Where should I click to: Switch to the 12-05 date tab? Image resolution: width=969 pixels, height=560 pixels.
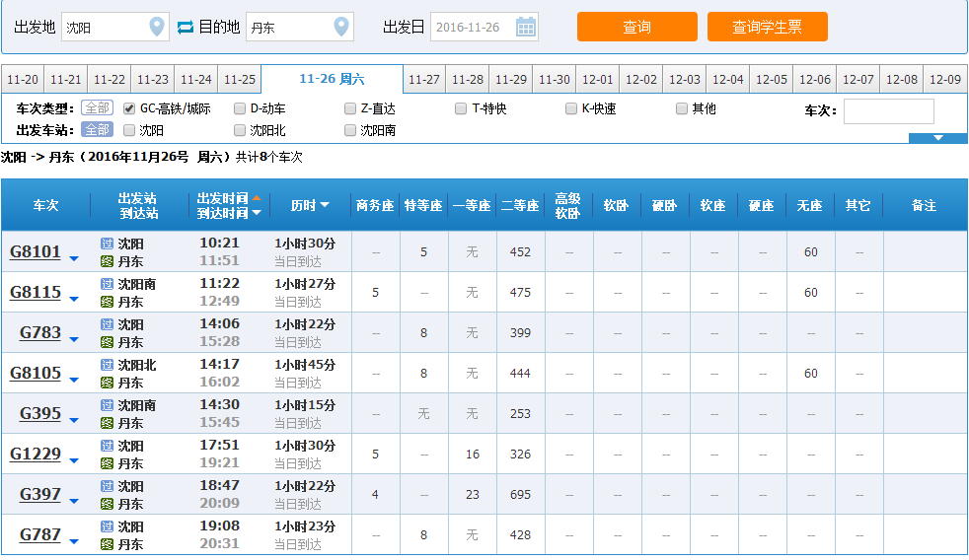(x=772, y=79)
